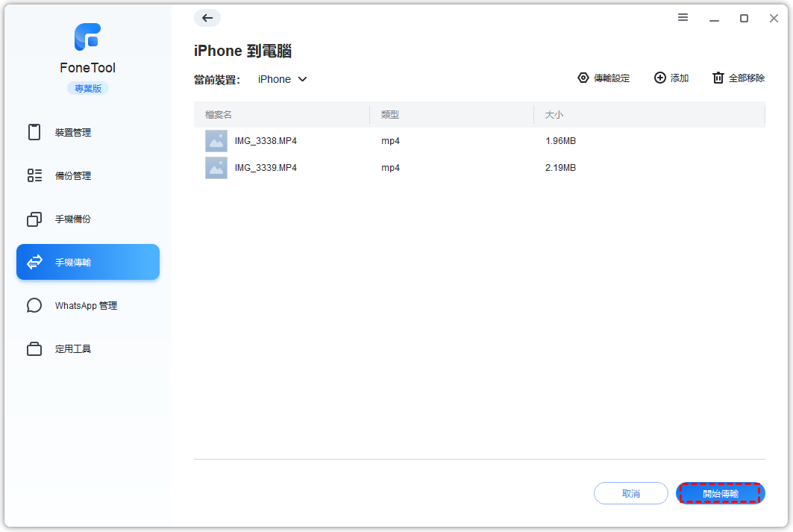
Task: Click the FoneTool logo icon
Action: tap(87, 37)
